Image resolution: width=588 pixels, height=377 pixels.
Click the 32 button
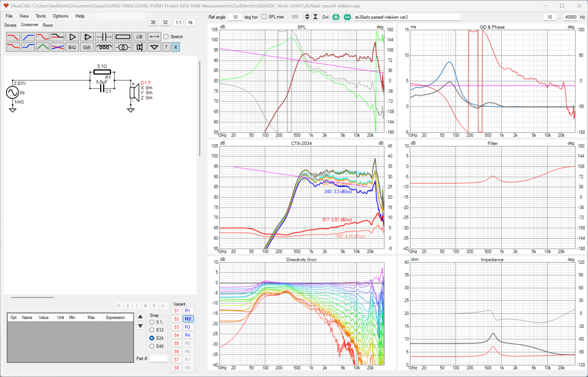(x=165, y=22)
